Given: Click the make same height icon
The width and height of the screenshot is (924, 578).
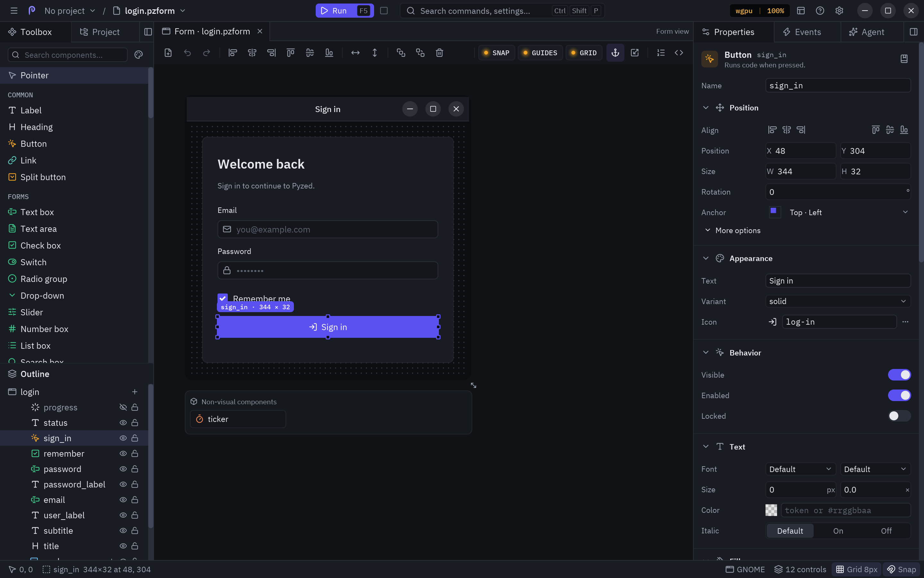Looking at the screenshot, I should [x=374, y=53].
